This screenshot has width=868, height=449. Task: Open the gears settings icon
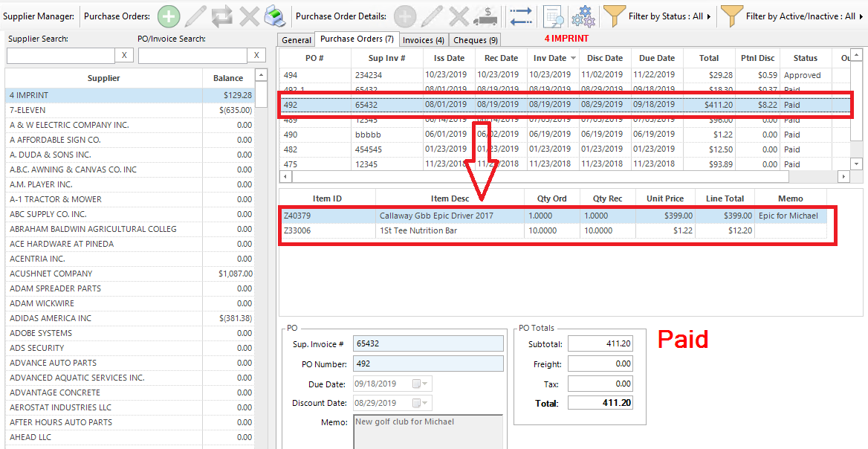[583, 16]
